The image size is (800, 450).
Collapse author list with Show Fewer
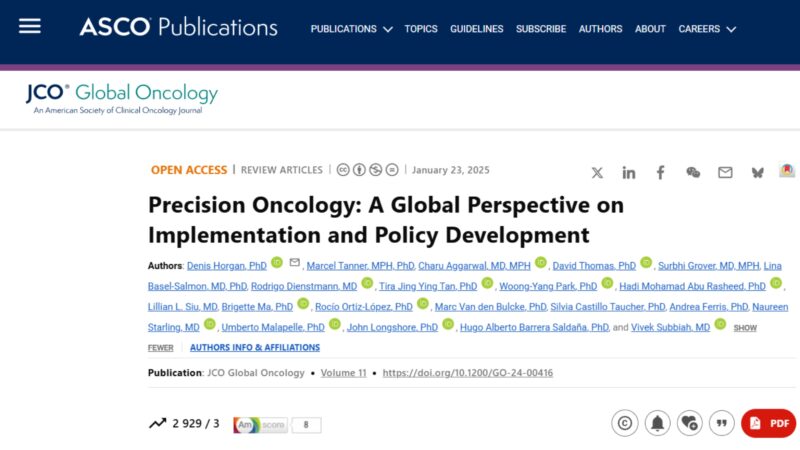point(745,328)
